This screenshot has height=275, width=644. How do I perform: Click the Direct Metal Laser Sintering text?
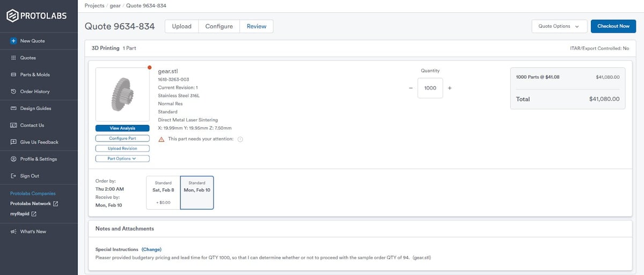(x=188, y=120)
